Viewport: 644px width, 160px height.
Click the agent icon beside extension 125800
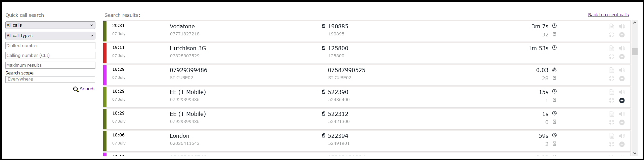point(324,48)
